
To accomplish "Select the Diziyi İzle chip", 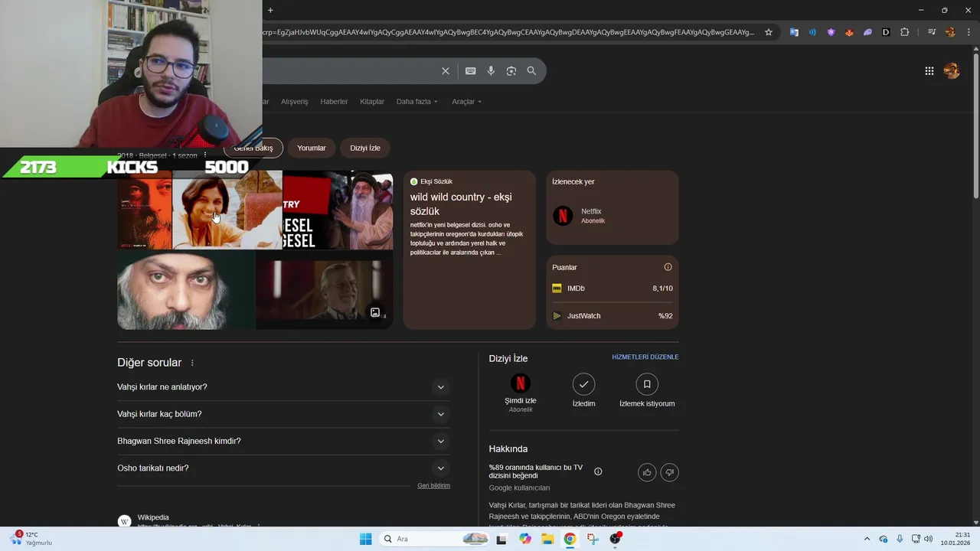I will tap(365, 148).
